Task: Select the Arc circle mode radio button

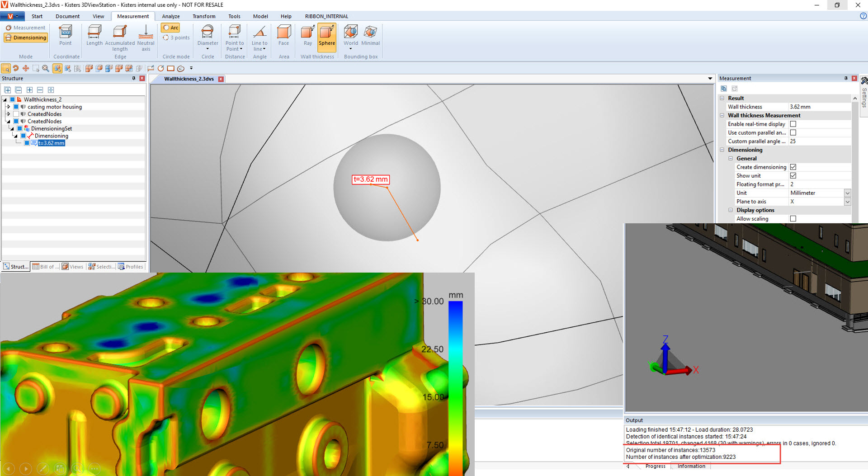Action: (170, 28)
